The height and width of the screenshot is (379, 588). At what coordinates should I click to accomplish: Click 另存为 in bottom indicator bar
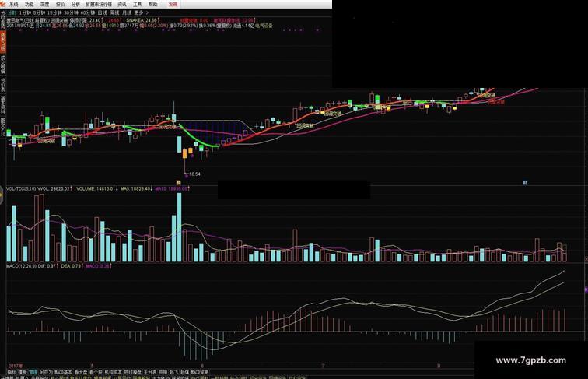tap(46, 372)
